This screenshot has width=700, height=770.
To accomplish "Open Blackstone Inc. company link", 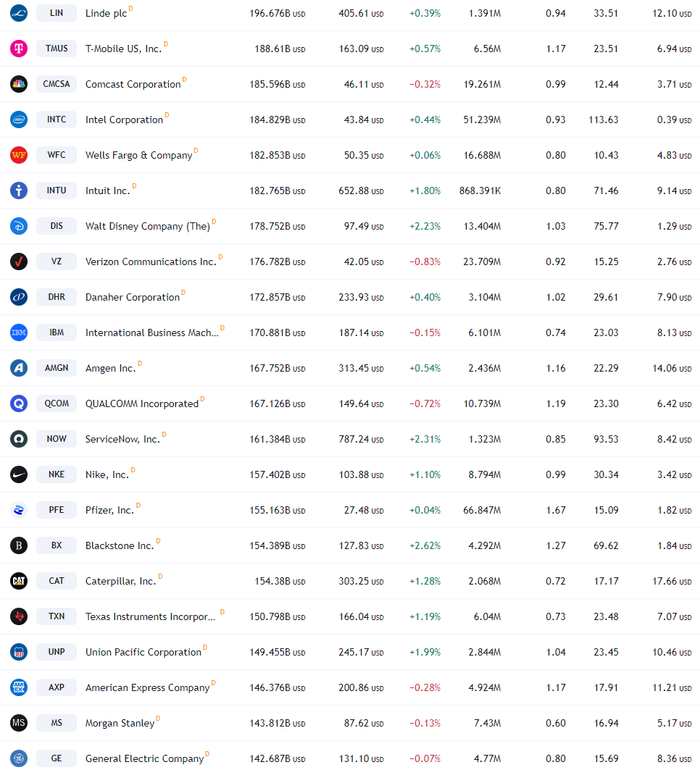I will pos(120,545).
